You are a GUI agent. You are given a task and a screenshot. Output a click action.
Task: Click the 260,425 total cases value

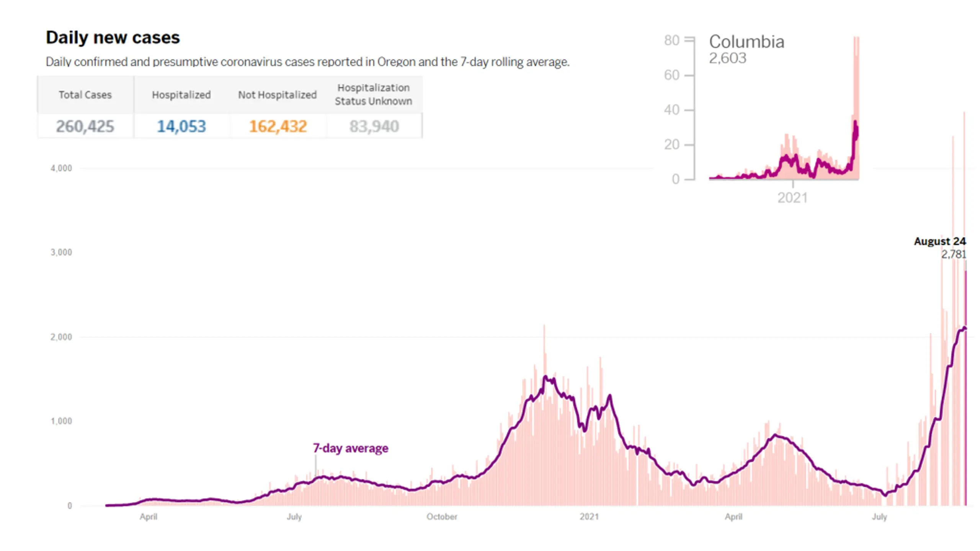85,126
